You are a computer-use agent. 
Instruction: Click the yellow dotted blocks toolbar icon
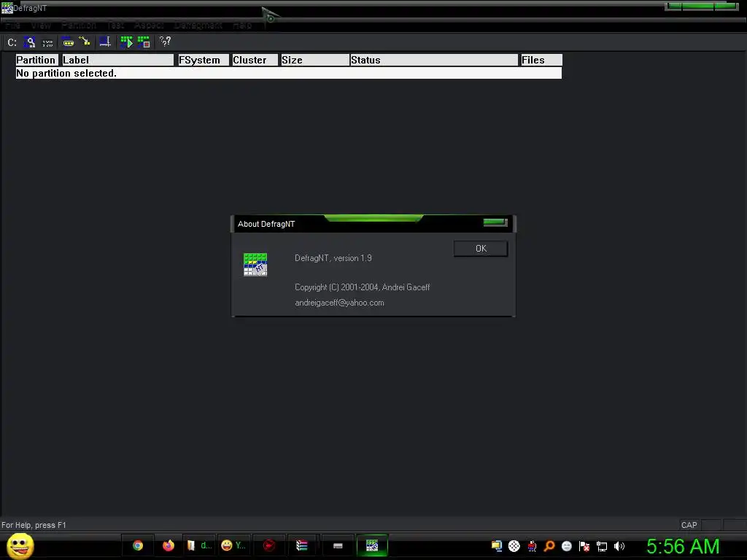[x=68, y=42]
